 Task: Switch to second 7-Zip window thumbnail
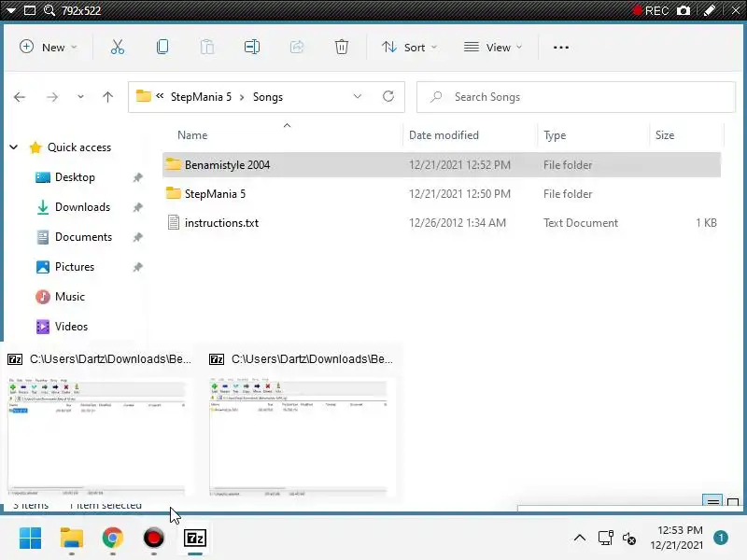[298, 437]
